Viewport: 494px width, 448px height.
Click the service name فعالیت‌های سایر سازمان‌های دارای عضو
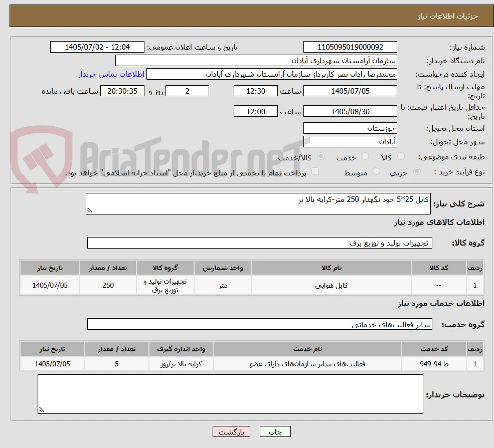click(307, 364)
